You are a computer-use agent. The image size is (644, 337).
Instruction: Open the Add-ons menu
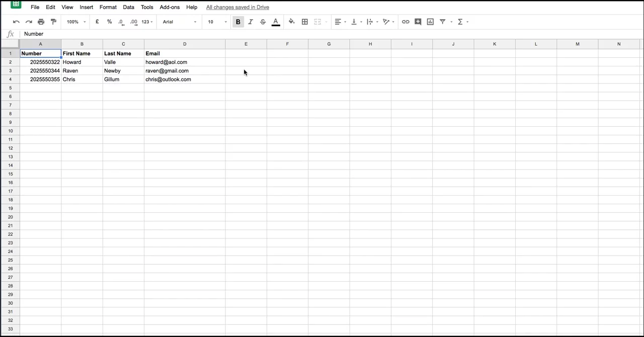pyautogui.click(x=170, y=7)
